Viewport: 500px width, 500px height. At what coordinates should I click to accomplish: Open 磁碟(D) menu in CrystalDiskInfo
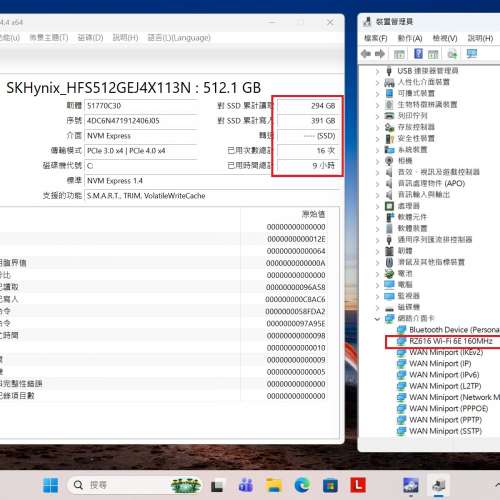(90, 37)
